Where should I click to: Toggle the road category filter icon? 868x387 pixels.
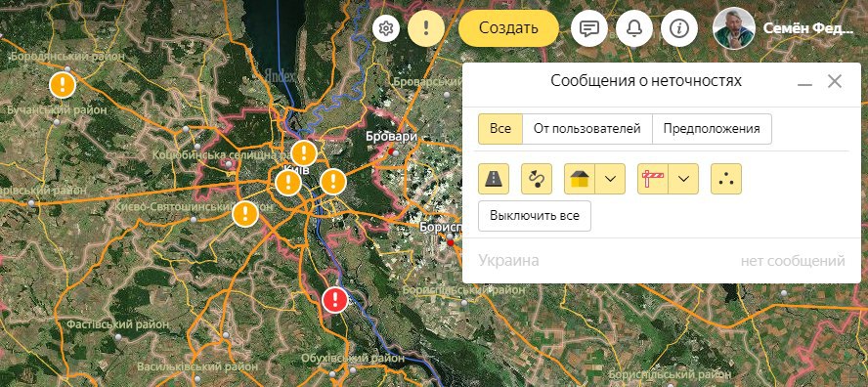point(494,179)
